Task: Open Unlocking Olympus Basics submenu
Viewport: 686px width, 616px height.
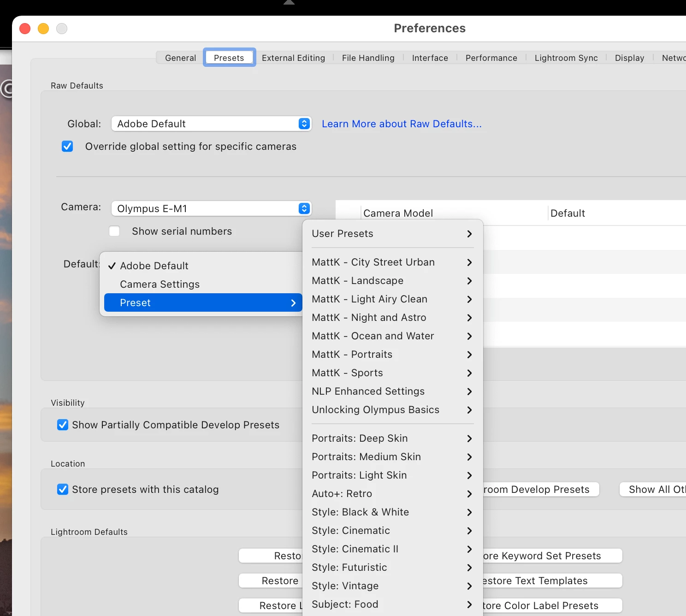Action: tap(392, 409)
